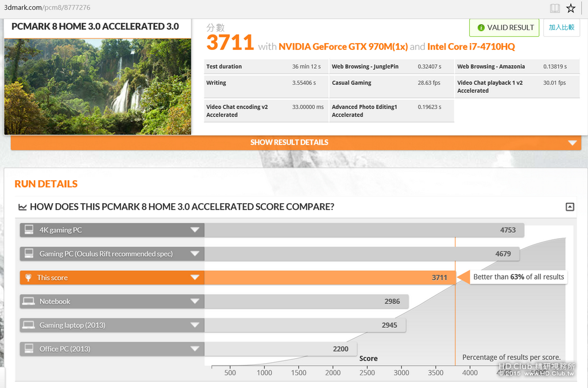This screenshot has width=588, height=388.
Task: Click the Casual Gaming label
Action: pyautogui.click(x=351, y=83)
